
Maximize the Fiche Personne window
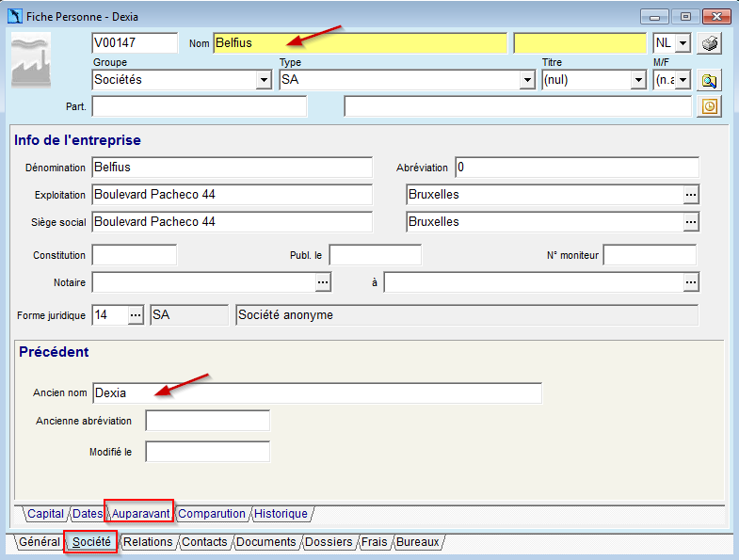(x=685, y=17)
